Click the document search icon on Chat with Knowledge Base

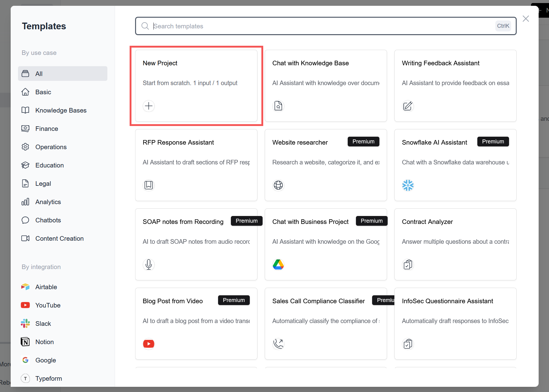coord(278,106)
